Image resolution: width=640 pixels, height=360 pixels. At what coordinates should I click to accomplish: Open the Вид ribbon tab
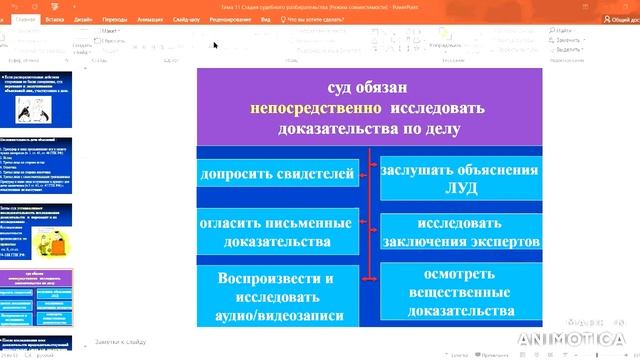click(x=265, y=19)
